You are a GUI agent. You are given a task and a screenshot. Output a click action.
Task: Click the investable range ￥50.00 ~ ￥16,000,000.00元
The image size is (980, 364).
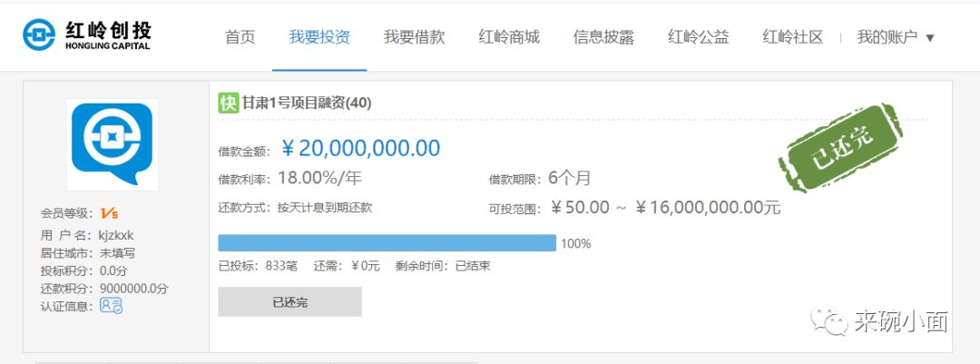(666, 208)
